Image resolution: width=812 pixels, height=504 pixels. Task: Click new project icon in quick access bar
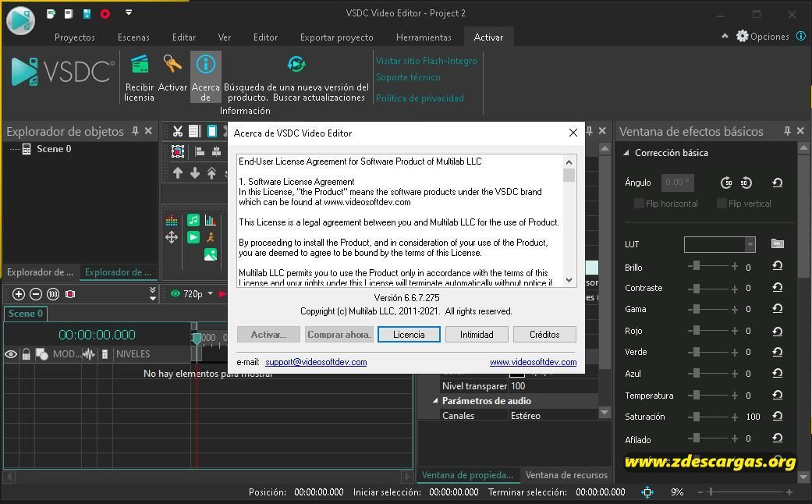(51, 14)
